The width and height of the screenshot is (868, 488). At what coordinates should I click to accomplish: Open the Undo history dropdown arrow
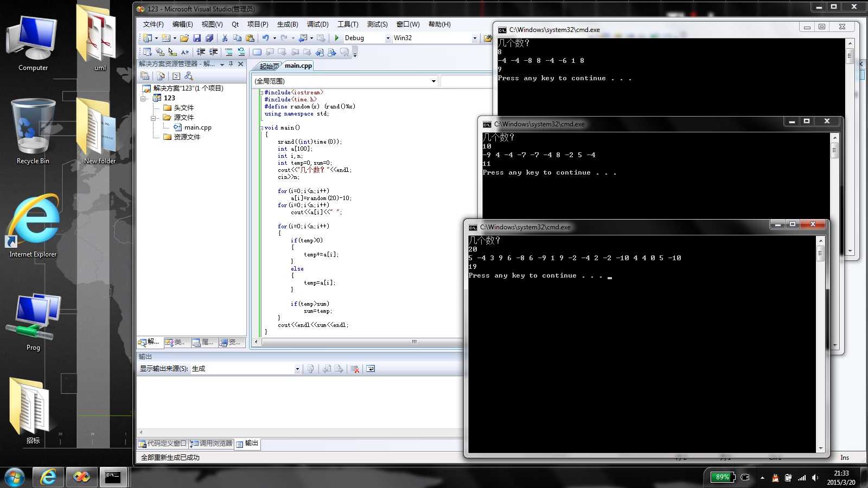tap(275, 38)
